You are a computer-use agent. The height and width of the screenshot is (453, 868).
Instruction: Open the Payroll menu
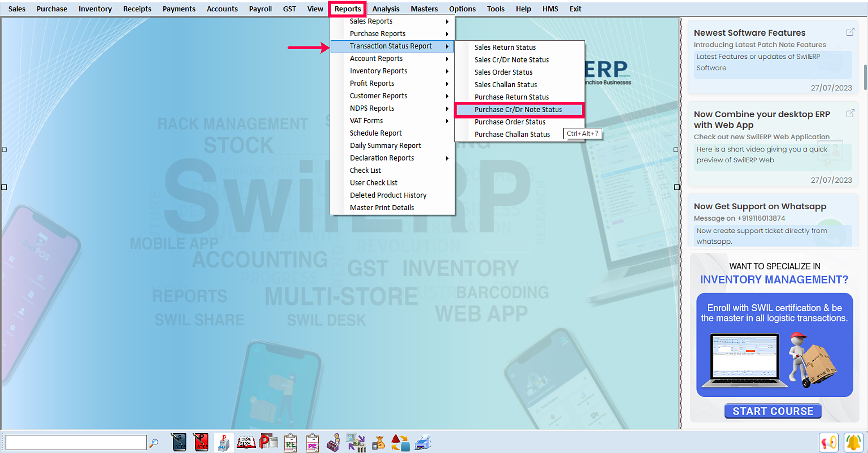coord(260,9)
